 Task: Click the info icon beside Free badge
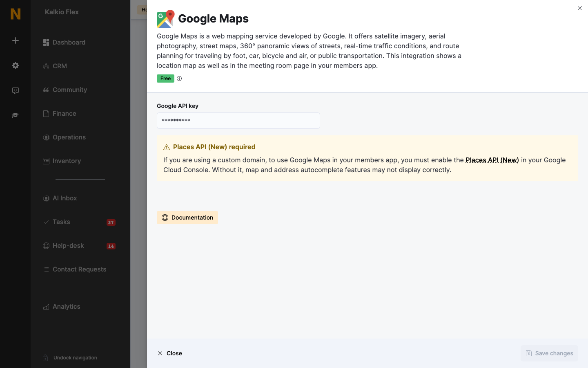click(x=179, y=79)
